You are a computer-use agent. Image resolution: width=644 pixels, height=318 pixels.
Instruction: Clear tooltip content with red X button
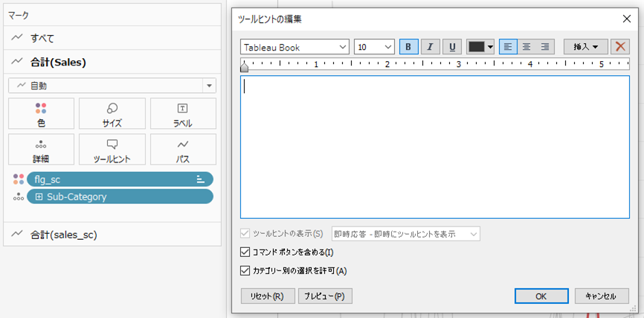tap(619, 47)
